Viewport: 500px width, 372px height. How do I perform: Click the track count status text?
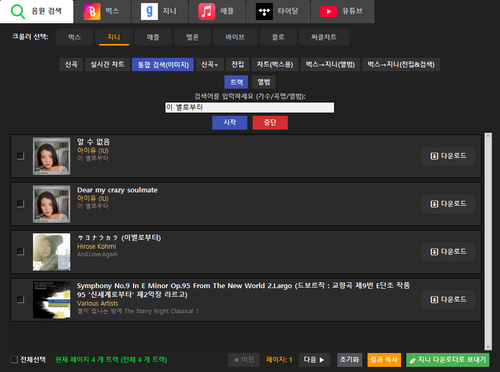point(111,360)
